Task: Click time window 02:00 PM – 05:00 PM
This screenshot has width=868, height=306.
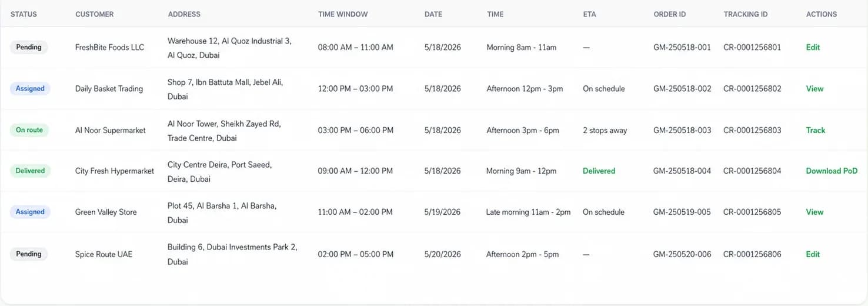Action: pos(355,254)
